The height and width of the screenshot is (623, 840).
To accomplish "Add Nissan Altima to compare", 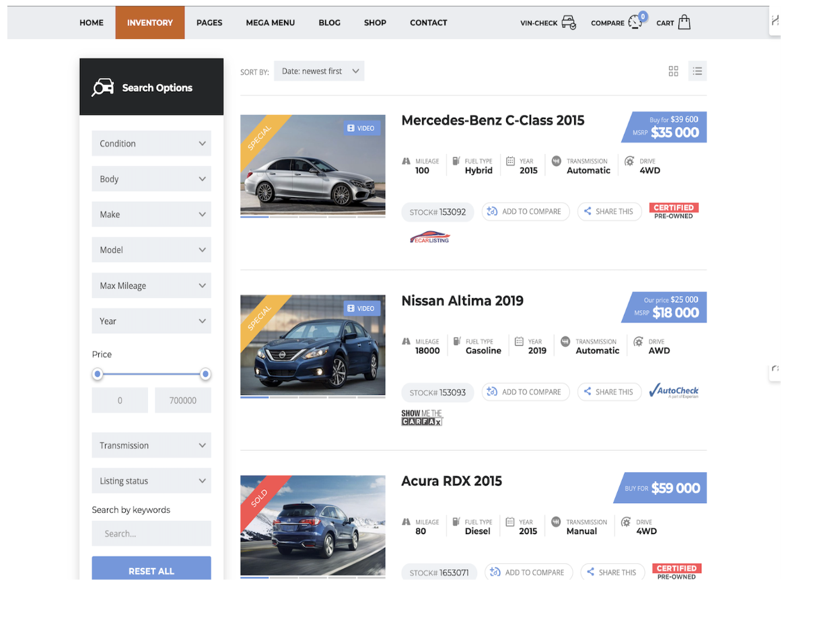I will pos(526,392).
